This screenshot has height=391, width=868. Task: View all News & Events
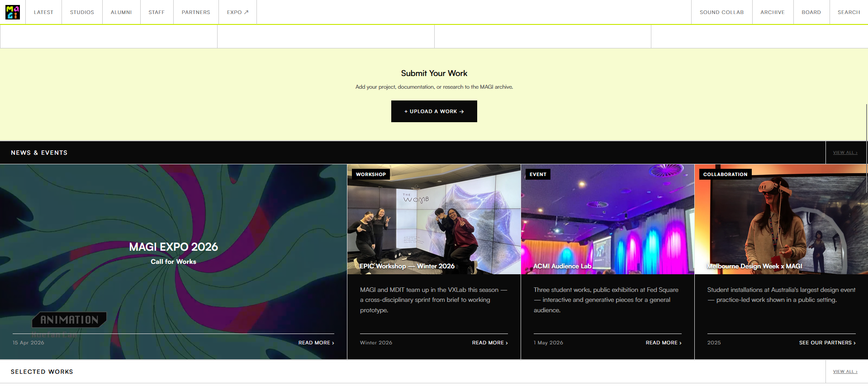(845, 153)
